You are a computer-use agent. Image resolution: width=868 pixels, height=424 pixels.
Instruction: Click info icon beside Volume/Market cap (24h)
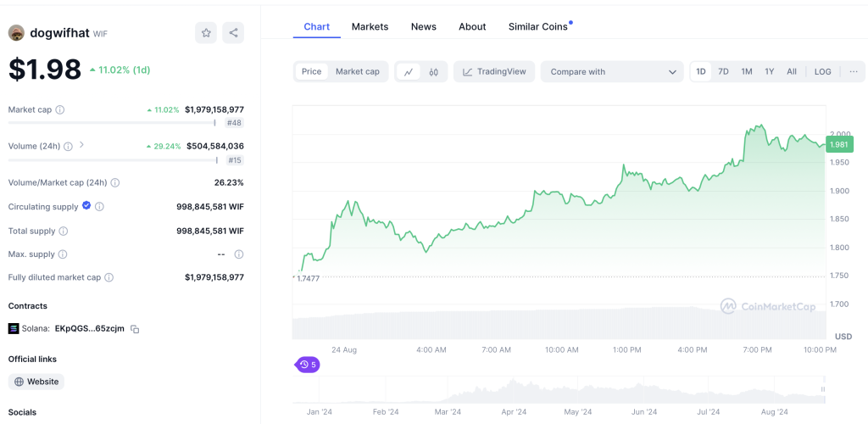point(115,182)
